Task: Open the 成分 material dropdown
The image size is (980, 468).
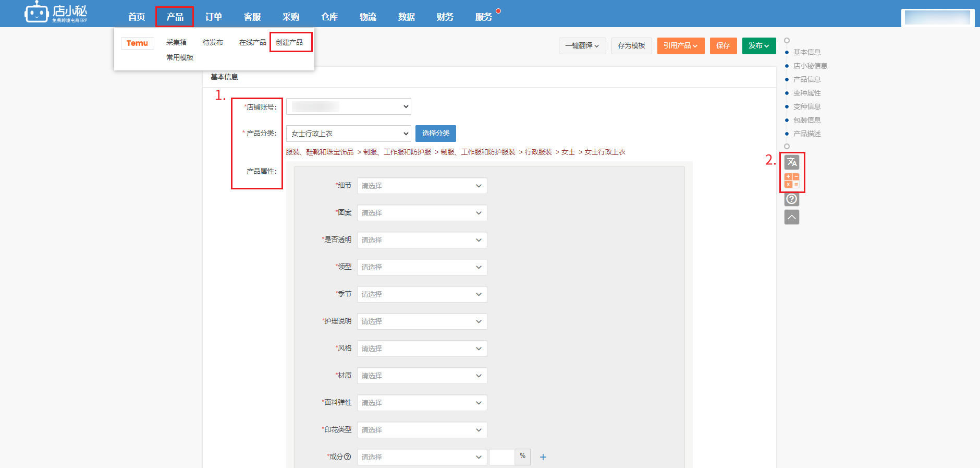Action: (422, 457)
